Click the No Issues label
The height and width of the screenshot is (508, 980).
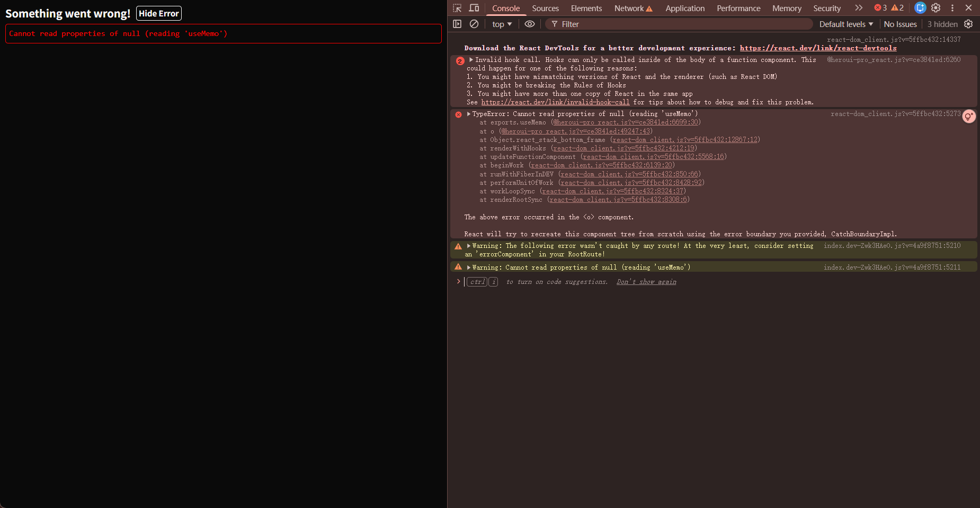pyautogui.click(x=900, y=24)
